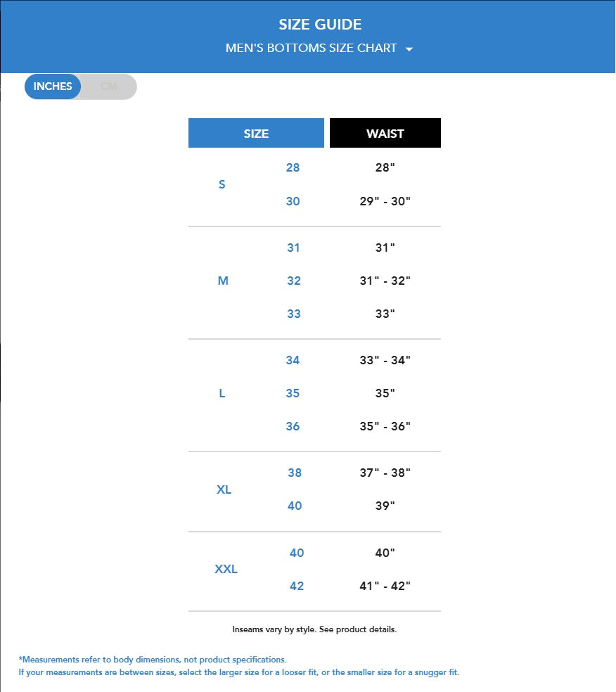The height and width of the screenshot is (692, 616).
Task: Click size 42 in the size column
Action: click(x=297, y=587)
